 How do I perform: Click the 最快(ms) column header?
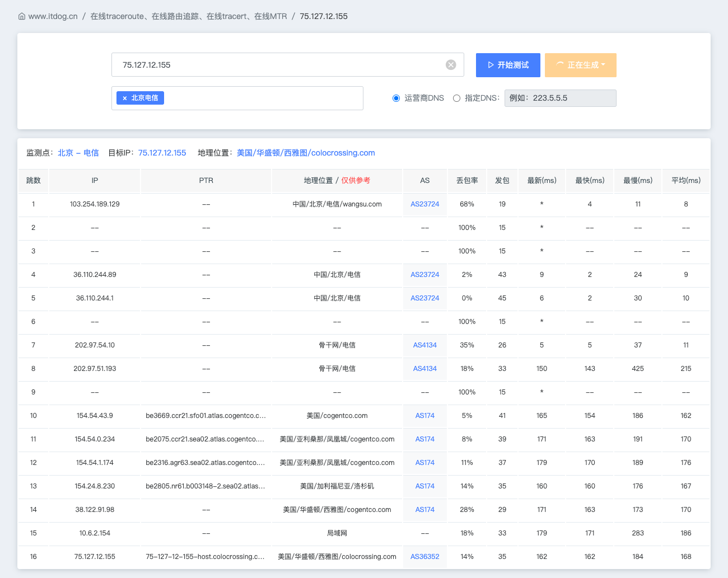590,181
